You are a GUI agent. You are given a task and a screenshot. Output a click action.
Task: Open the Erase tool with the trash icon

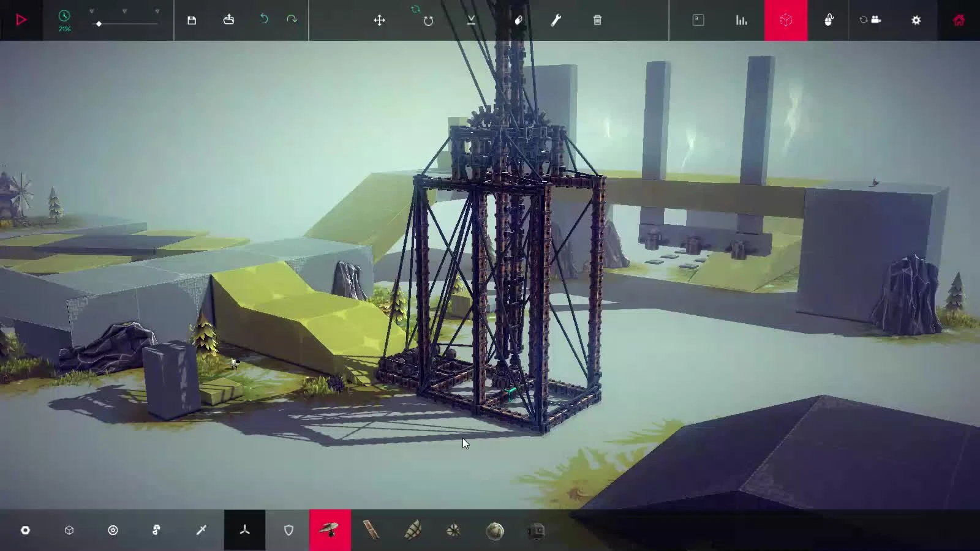[597, 20]
